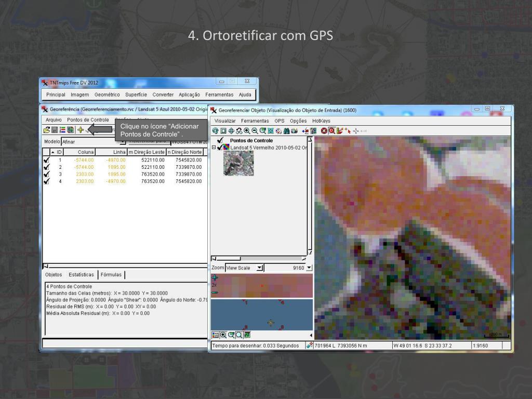
Task: Open Ferramentas menu in TNTmips main window
Action: point(219,95)
